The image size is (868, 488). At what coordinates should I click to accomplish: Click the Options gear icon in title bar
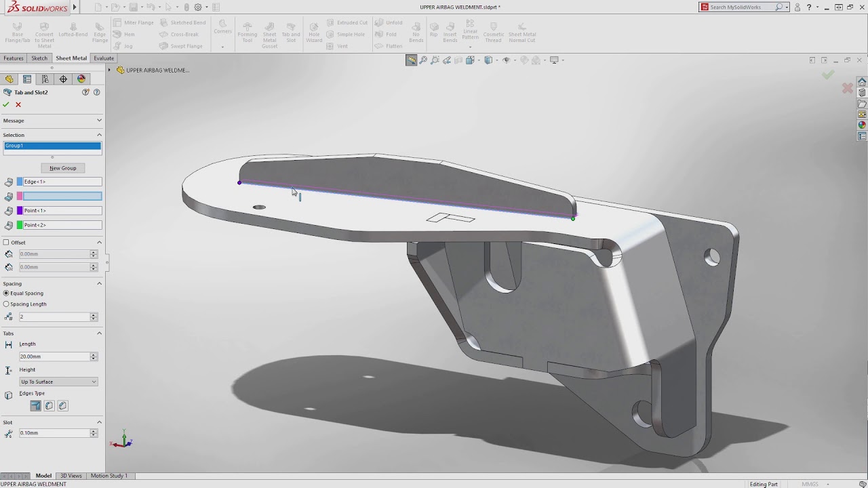point(198,7)
